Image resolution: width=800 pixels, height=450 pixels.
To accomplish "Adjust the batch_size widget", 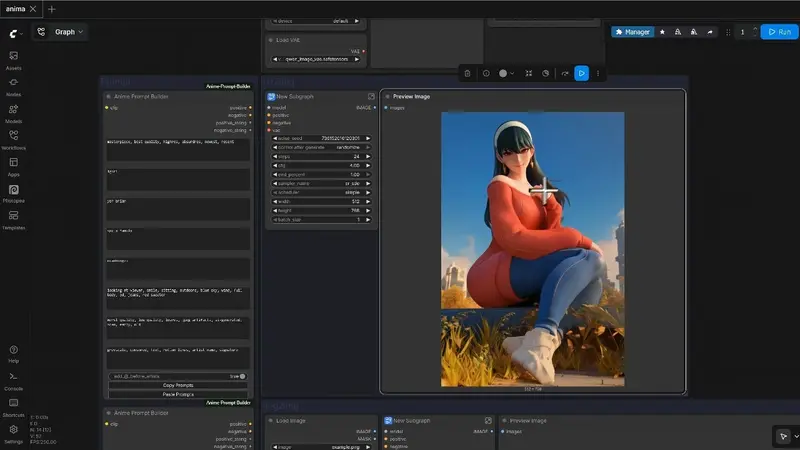I will (321, 219).
